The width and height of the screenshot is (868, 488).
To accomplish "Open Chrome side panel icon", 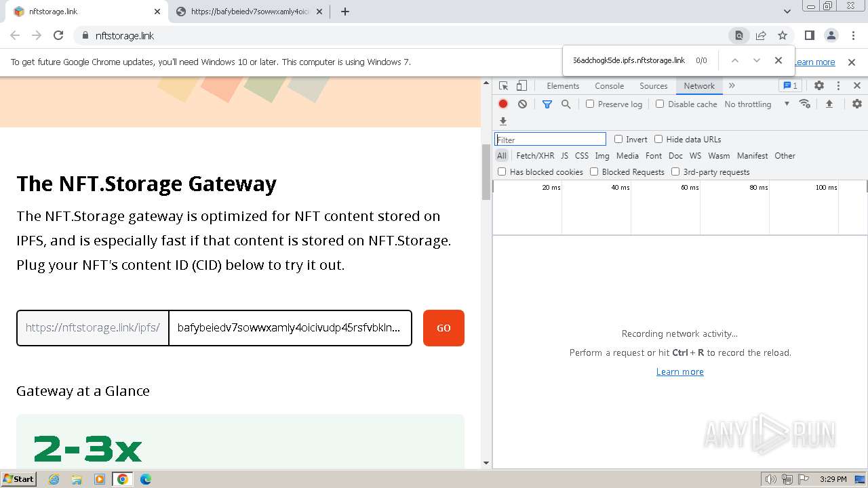I will point(809,36).
